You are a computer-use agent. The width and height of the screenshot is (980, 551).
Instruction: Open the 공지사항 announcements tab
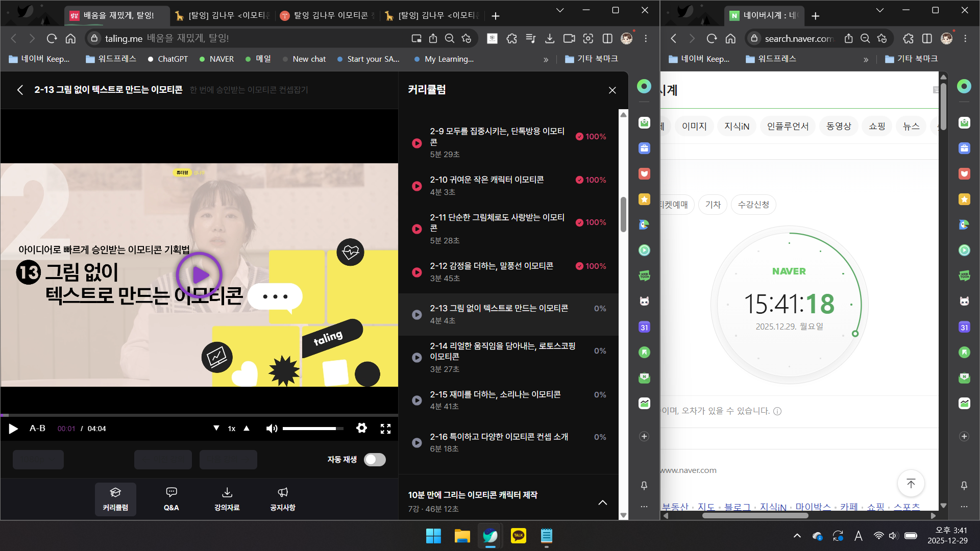[283, 499]
